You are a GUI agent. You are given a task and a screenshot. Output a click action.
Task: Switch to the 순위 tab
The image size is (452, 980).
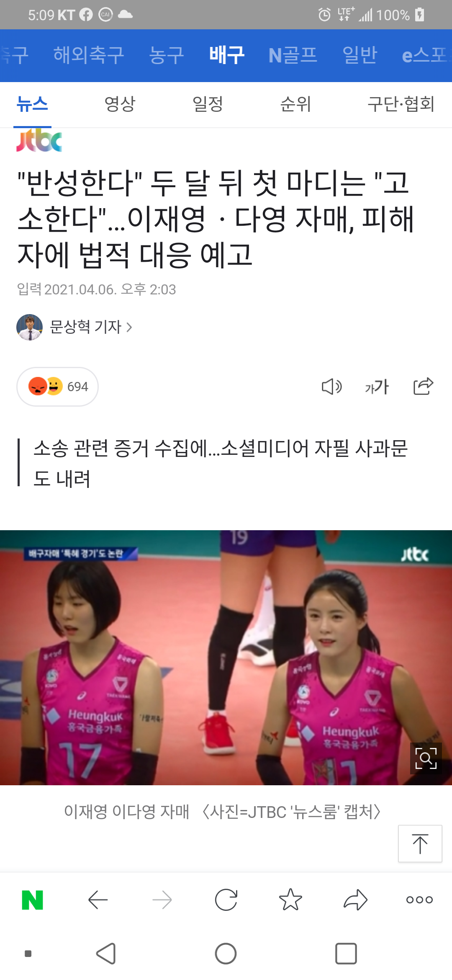point(295,104)
